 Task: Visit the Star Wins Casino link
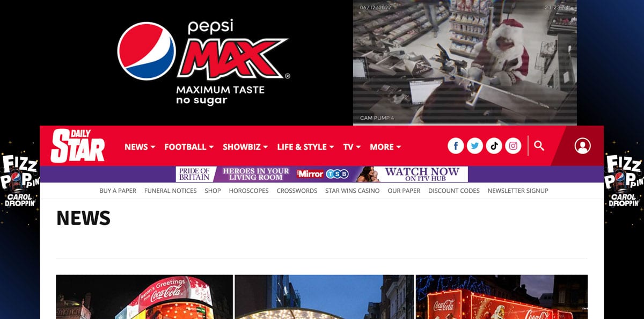[x=352, y=191]
